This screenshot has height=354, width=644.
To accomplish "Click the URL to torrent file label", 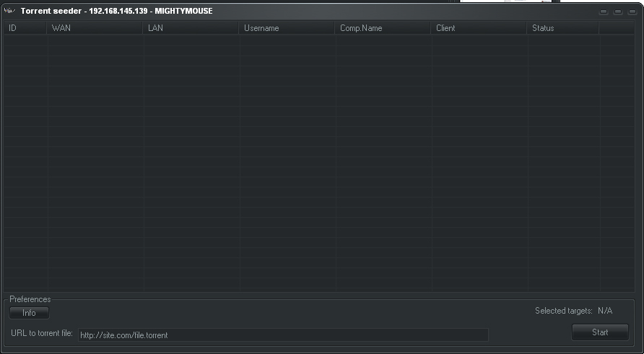I will pos(41,333).
